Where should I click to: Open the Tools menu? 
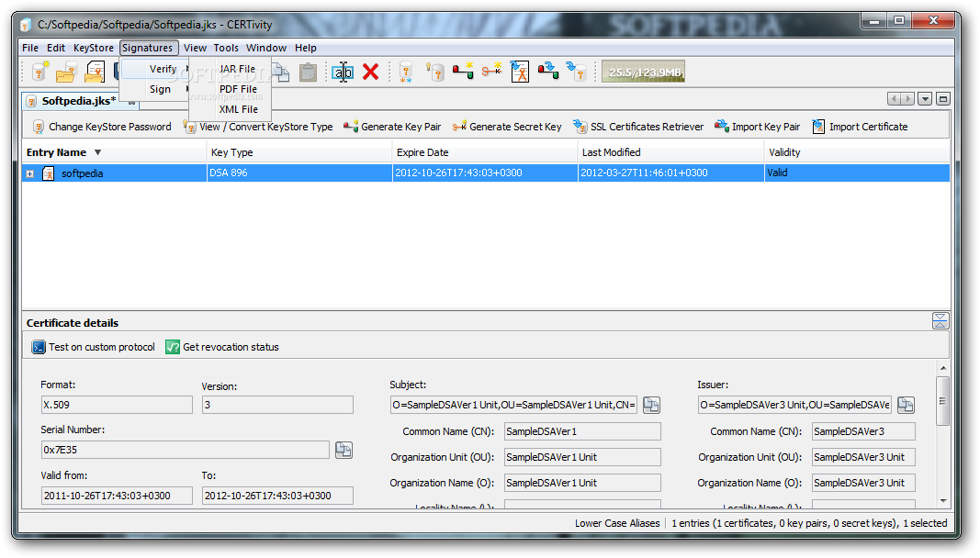[226, 48]
